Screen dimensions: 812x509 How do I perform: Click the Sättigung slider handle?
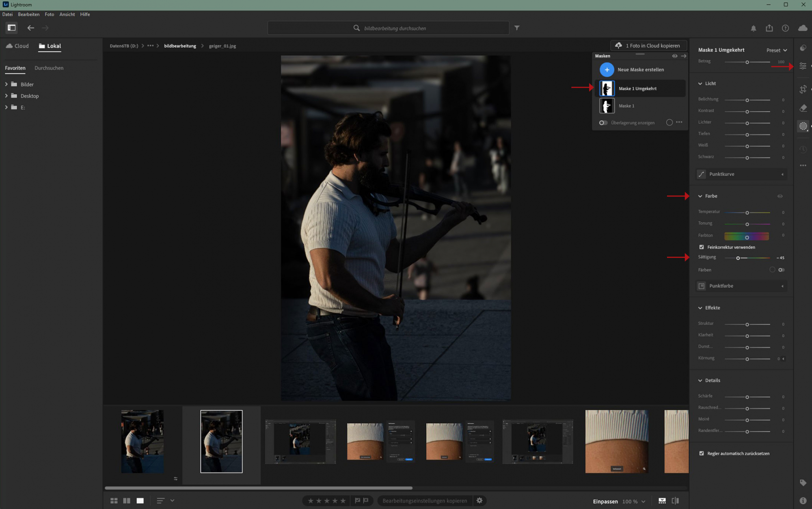[x=738, y=258]
